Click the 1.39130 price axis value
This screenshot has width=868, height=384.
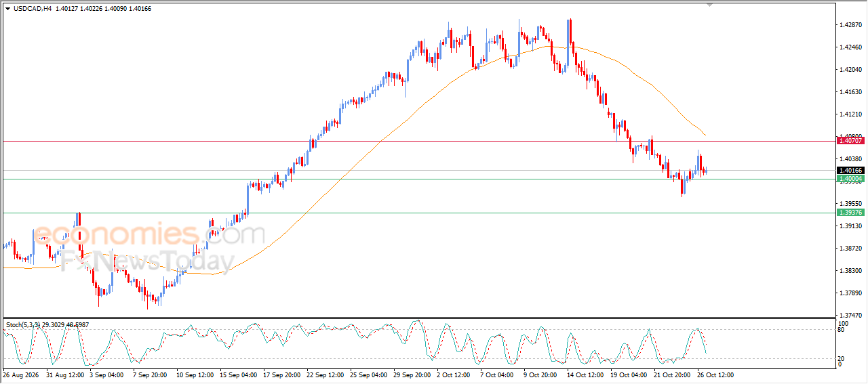tap(850, 226)
